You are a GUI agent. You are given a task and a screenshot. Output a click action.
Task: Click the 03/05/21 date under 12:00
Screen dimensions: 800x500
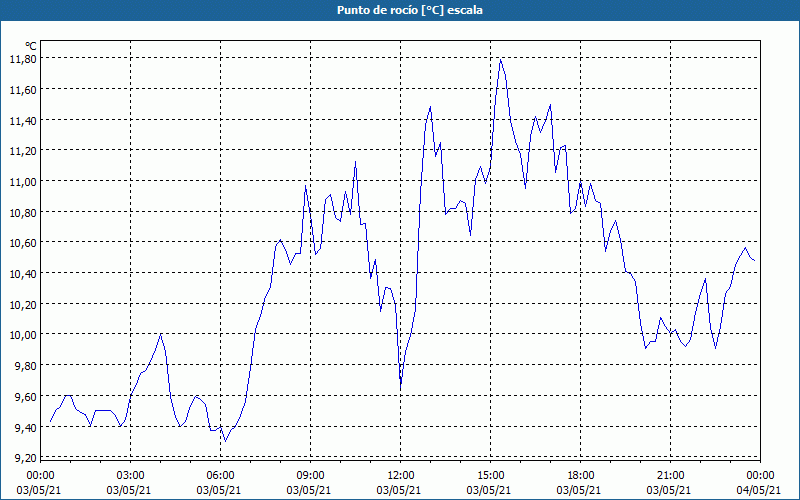[399, 490]
